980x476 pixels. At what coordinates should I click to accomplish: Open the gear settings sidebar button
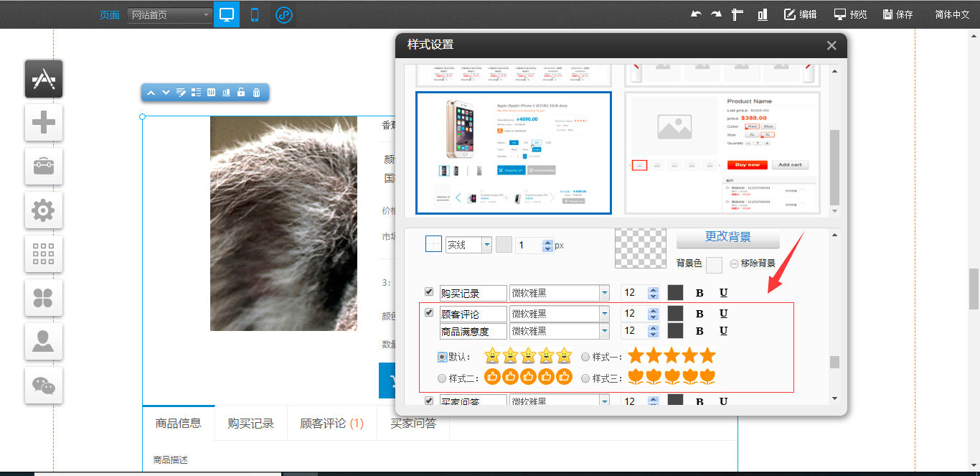tap(44, 210)
